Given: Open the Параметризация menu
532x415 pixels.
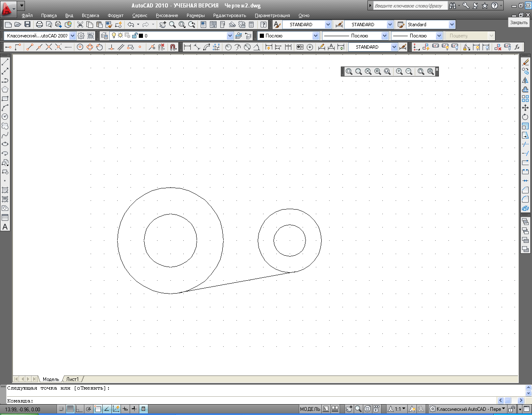Looking at the screenshot, I should tap(272, 15).
